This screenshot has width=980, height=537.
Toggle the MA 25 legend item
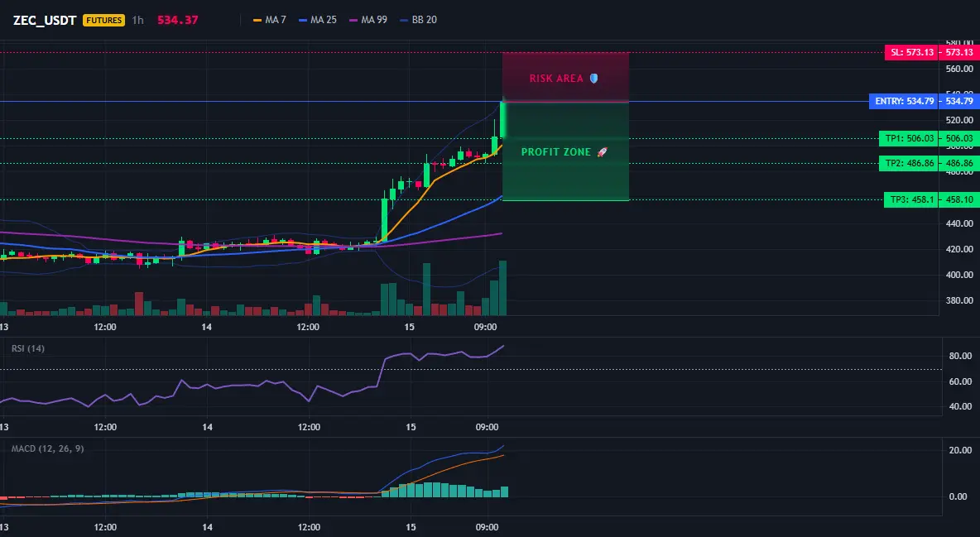click(x=318, y=20)
